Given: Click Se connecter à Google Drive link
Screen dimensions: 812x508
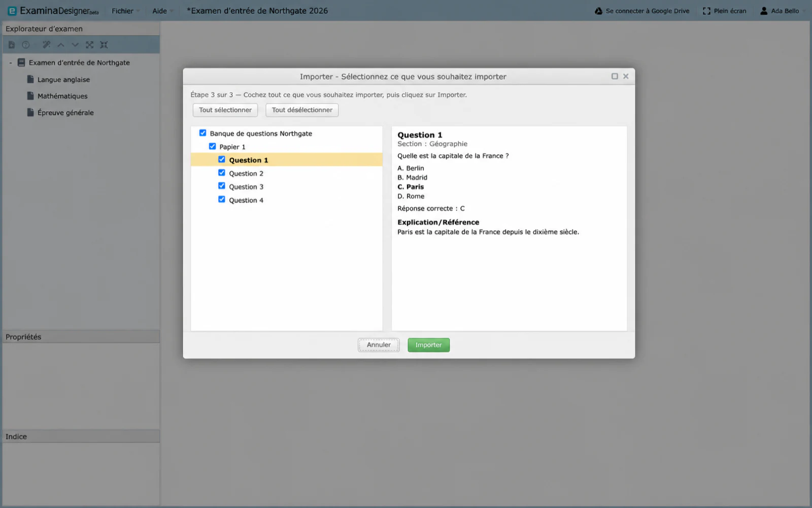Looking at the screenshot, I should (648, 11).
